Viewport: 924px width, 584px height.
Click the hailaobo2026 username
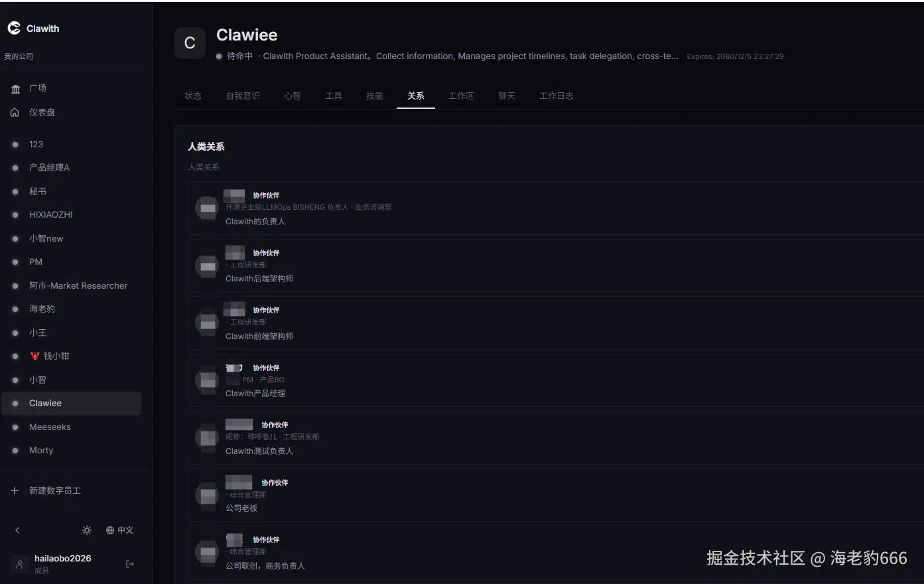63,559
